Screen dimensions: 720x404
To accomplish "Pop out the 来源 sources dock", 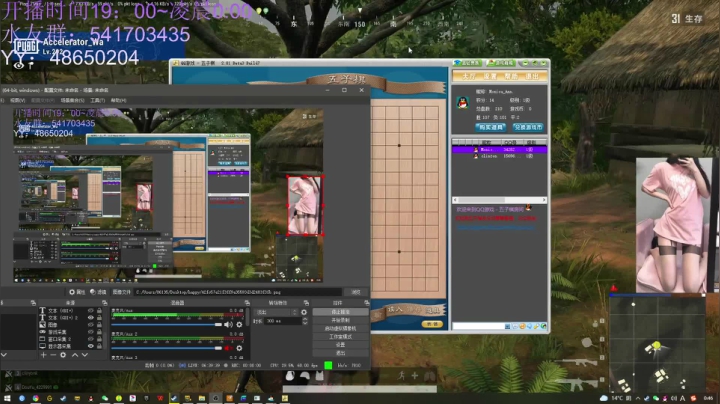I will [104, 303].
